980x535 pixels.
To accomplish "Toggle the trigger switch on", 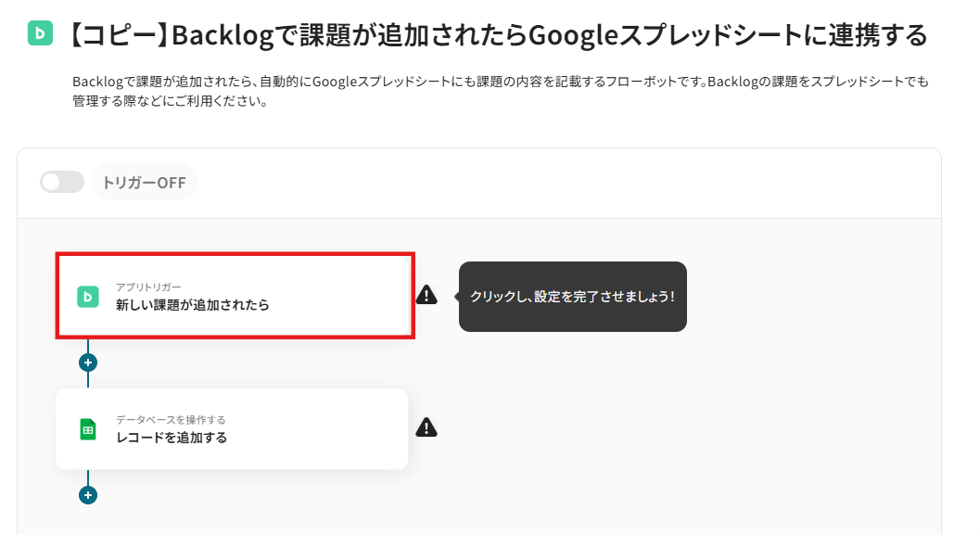I will [x=61, y=182].
